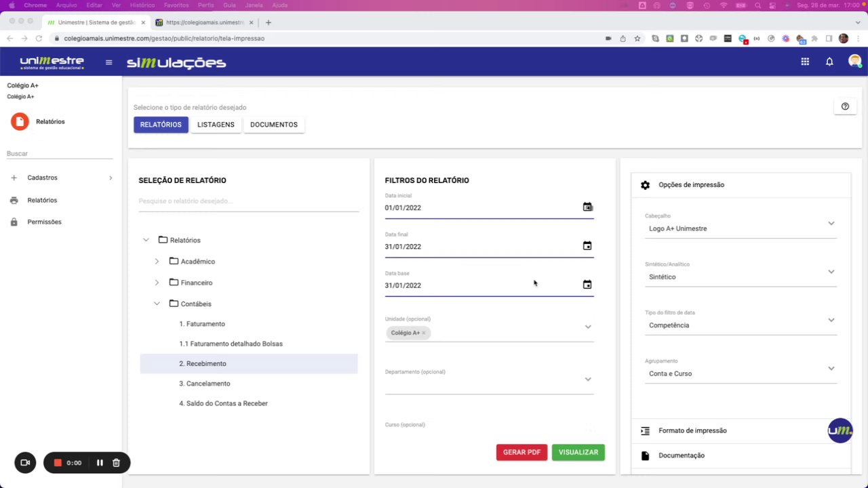868x488 pixels.
Task: Collapse the Contábeis folder
Action: (157, 304)
